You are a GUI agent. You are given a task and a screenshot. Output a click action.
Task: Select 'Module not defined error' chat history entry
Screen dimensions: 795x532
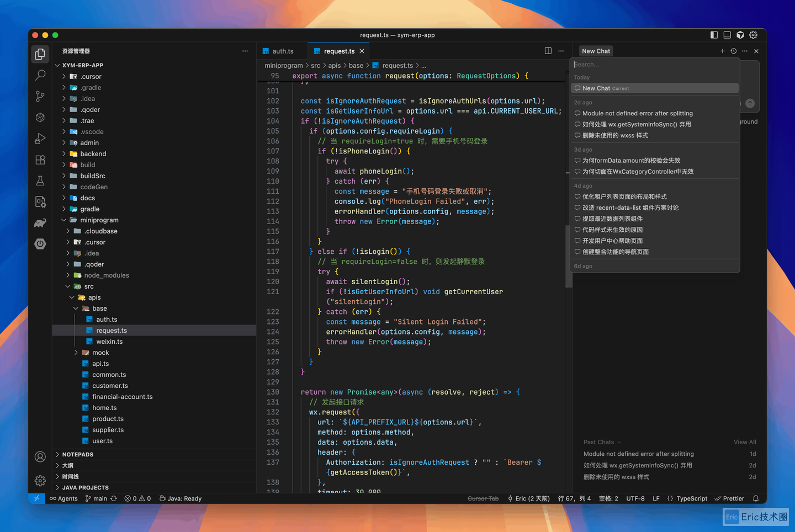click(x=637, y=113)
